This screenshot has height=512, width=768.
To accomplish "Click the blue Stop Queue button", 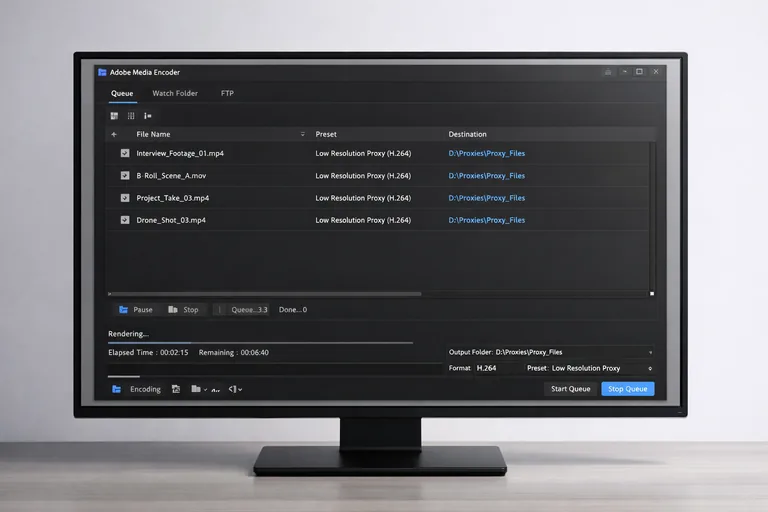I will point(627,389).
